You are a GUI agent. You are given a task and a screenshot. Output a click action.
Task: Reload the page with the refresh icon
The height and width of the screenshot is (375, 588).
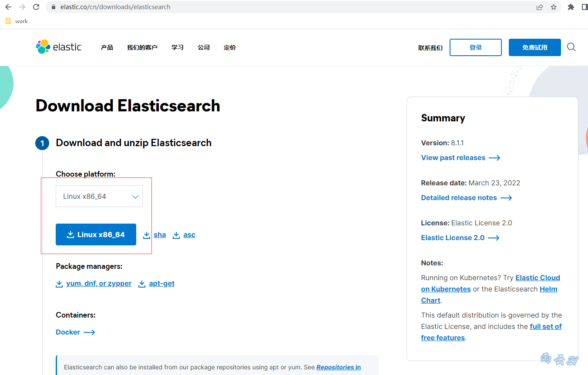(36, 7)
